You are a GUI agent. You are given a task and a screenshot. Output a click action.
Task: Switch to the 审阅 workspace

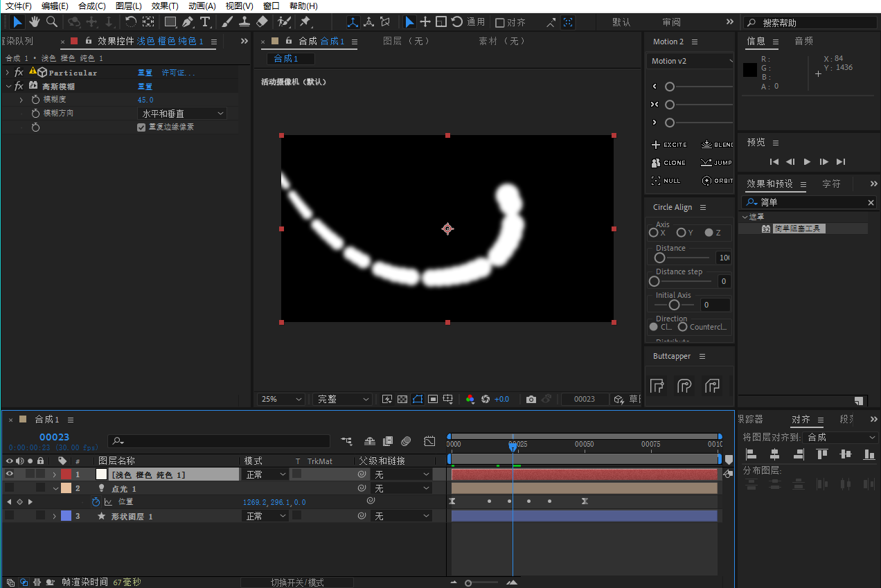pos(671,22)
